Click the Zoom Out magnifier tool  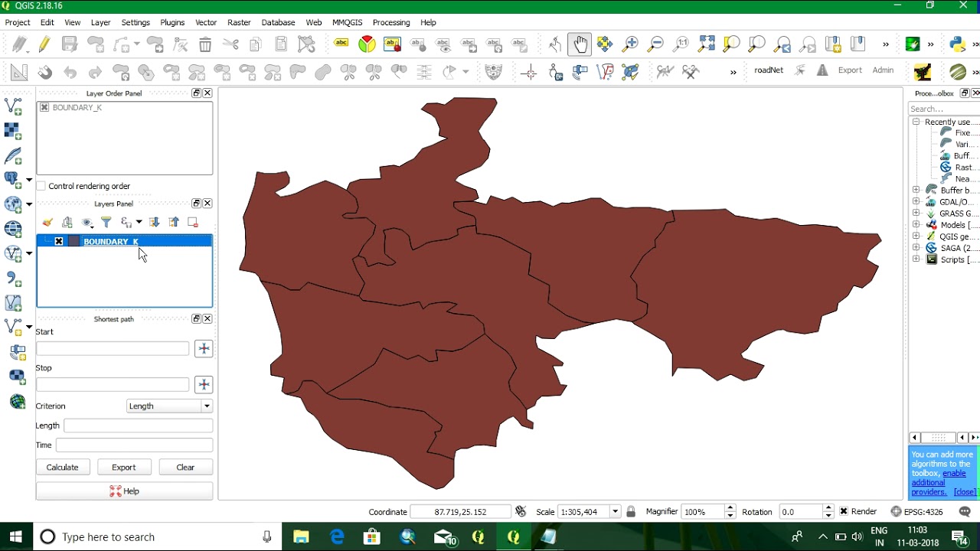[x=655, y=44]
